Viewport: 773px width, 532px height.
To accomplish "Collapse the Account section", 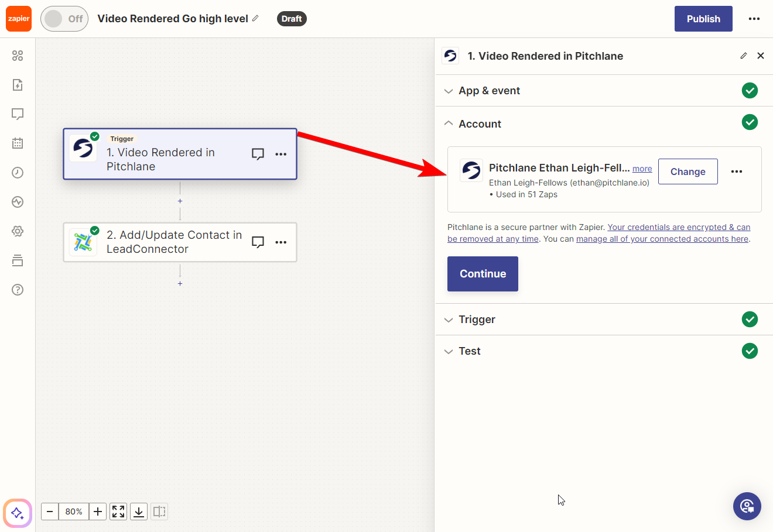I will click(x=604, y=123).
